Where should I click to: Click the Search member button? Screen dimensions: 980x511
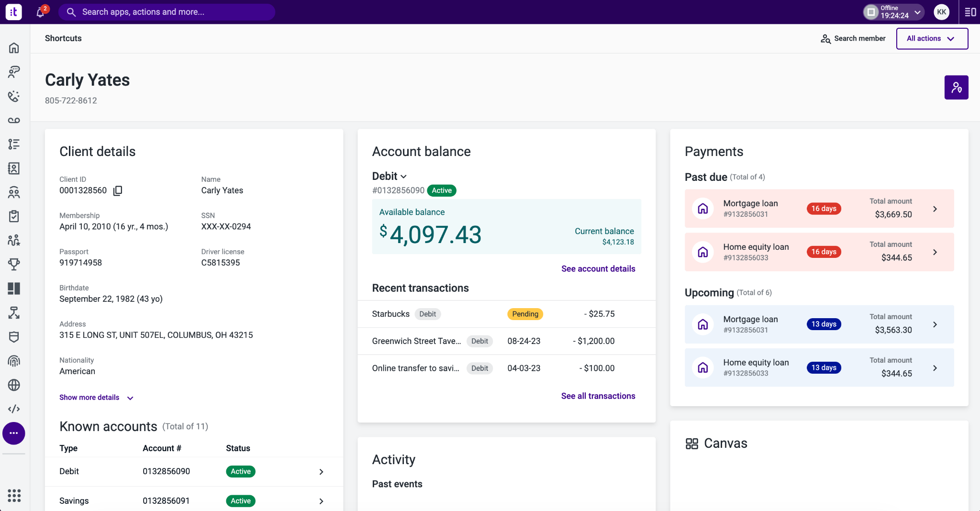(853, 38)
